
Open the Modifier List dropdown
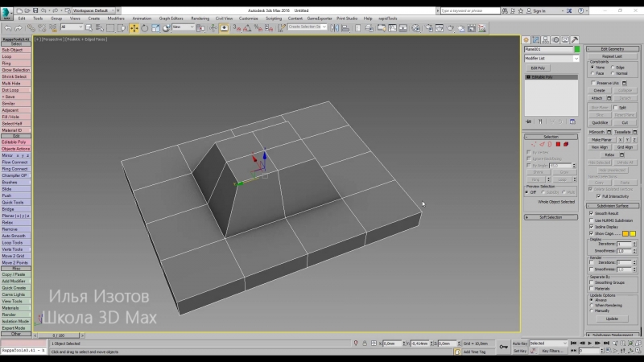click(x=552, y=59)
